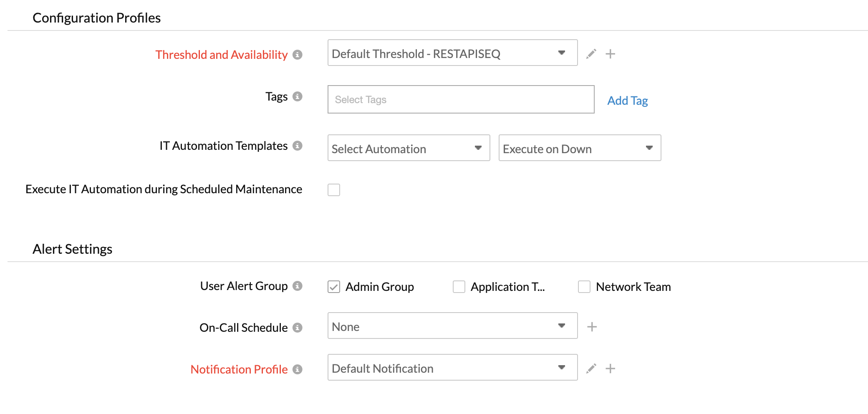Expand the Select Automation dropdown

point(409,148)
